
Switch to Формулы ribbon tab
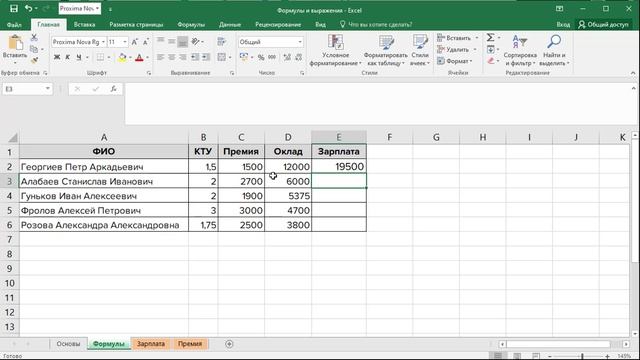point(191,24)
